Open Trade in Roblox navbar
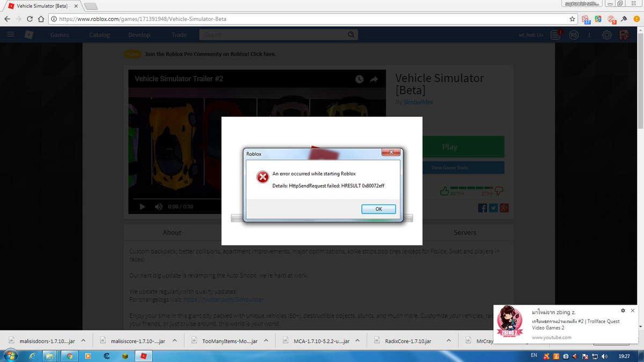The image size is (644, 362). point(179,35)
